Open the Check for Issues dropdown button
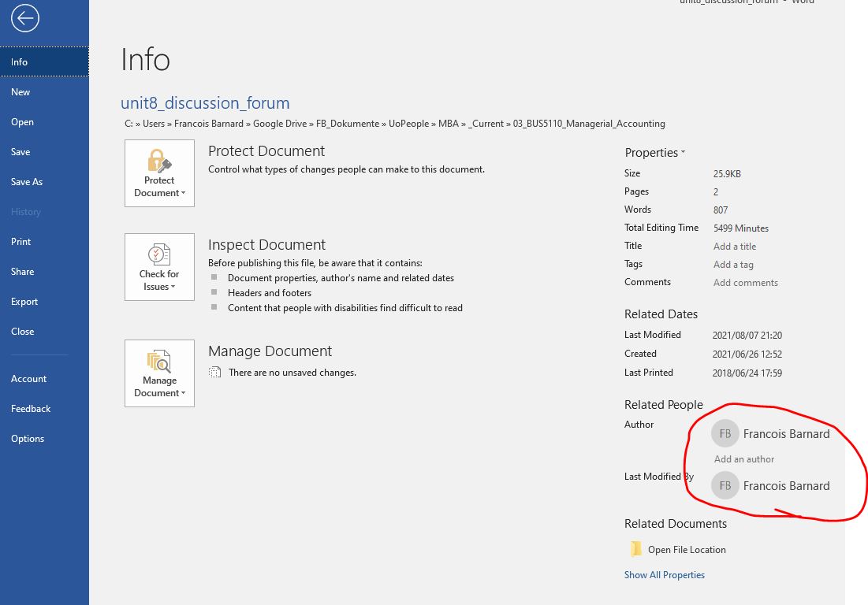868x605 pixels. pos(159,267)
